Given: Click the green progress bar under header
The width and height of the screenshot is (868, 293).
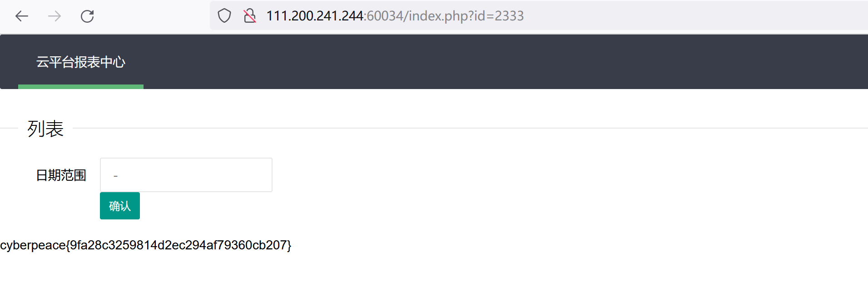Looking at the screenshot, I should point(80,87).
